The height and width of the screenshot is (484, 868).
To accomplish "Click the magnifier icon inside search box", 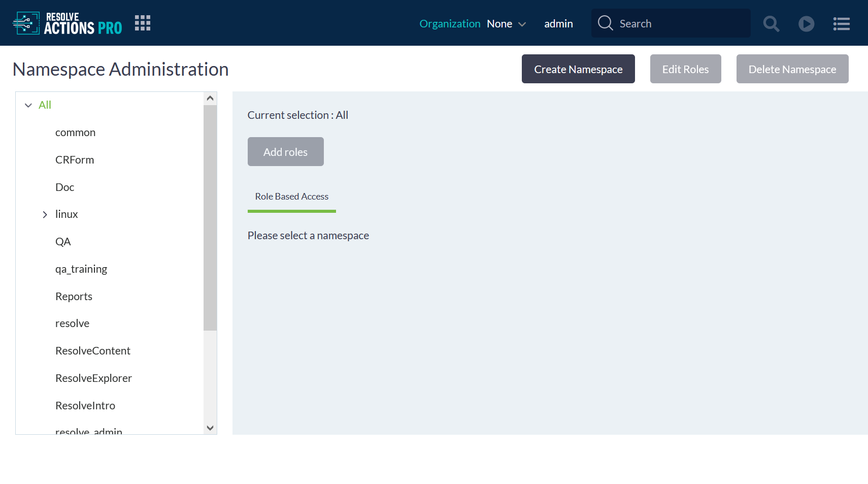I will 605,23.
